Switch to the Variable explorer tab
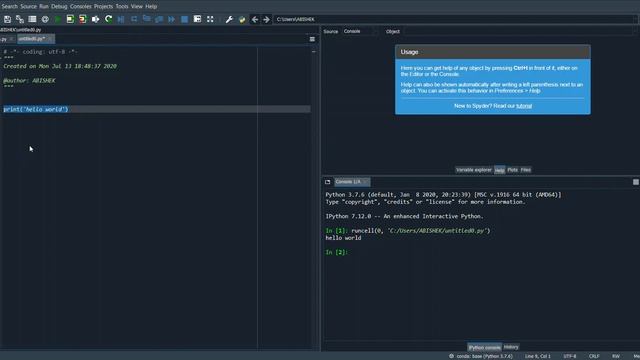The image size is (640, 360). click(x=474, y=170)
